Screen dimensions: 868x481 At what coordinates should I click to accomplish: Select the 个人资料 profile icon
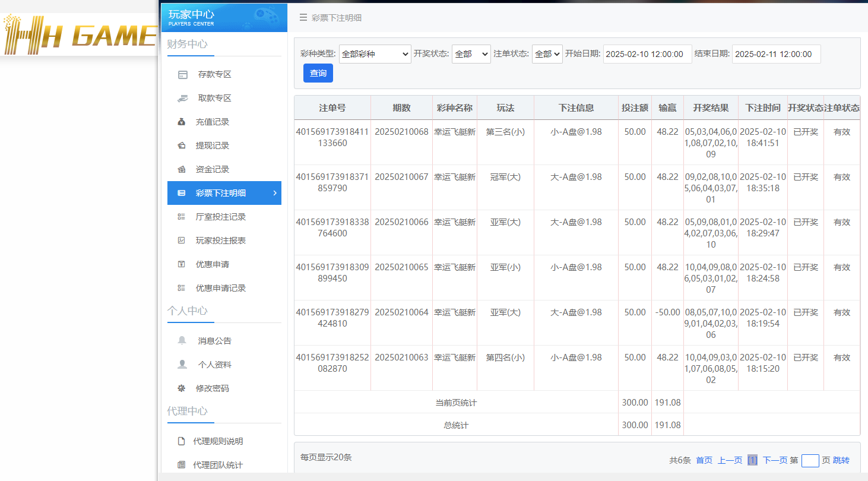(x=183, y=364)
